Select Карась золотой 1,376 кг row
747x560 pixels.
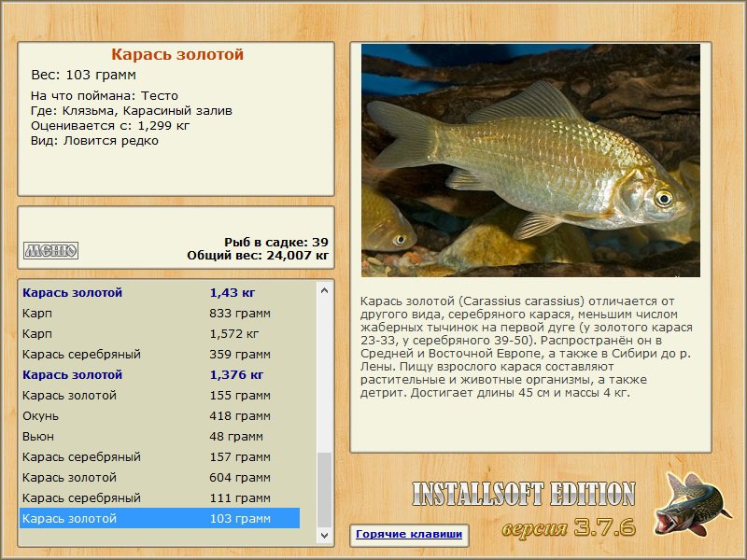[160, 375]
